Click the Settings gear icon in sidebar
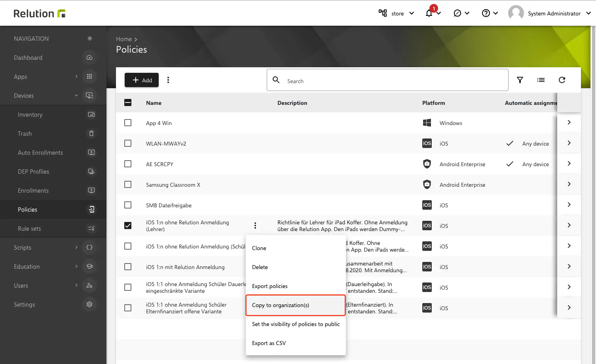596x364 pixels. (89, 305)
